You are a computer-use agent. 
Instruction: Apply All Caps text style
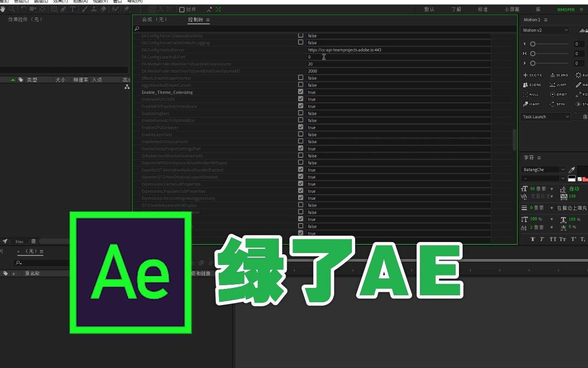click(x=553, y=239)
